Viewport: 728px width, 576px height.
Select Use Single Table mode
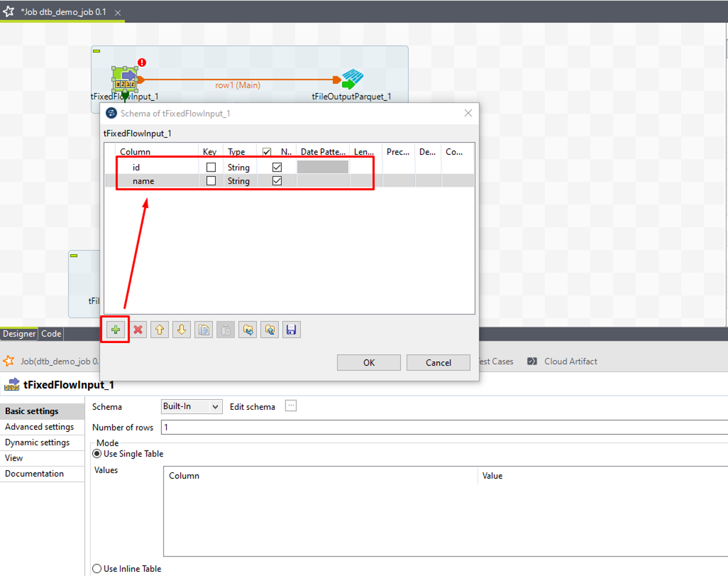tap(97, 454)
